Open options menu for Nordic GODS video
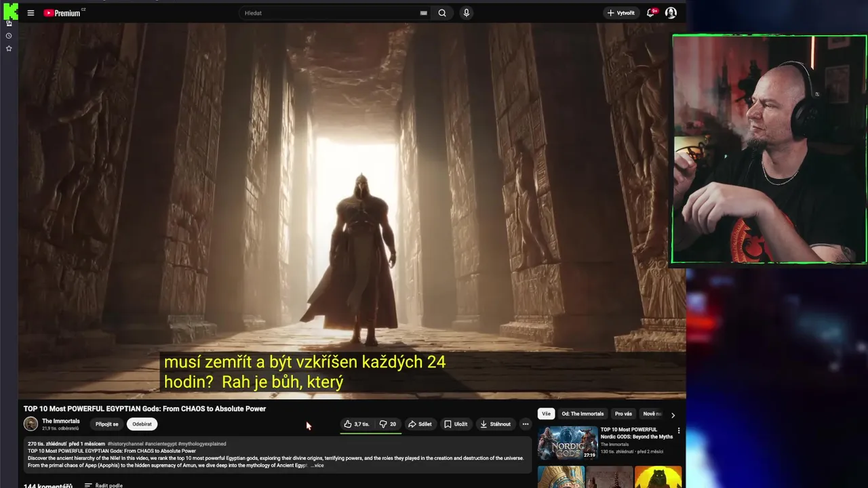 (679, 431)
